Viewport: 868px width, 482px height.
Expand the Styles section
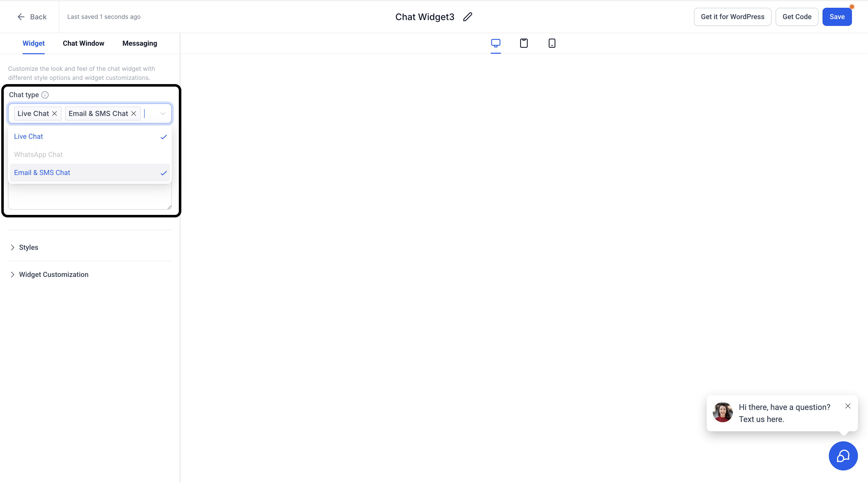pos(29,247)
